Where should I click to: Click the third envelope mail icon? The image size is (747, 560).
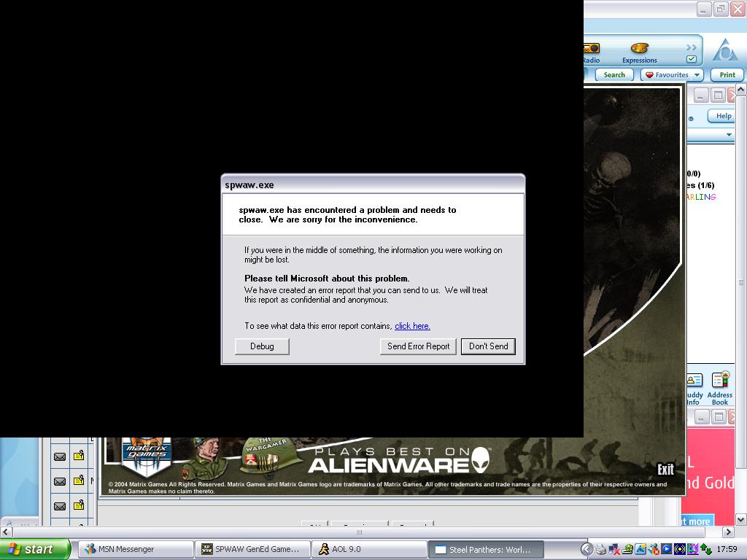tap(60, 506)
